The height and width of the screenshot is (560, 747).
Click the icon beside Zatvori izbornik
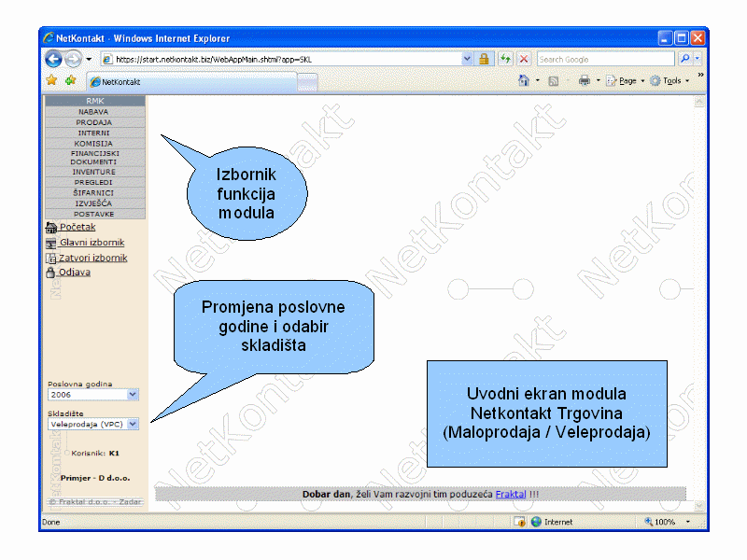[x=51, y=259]
